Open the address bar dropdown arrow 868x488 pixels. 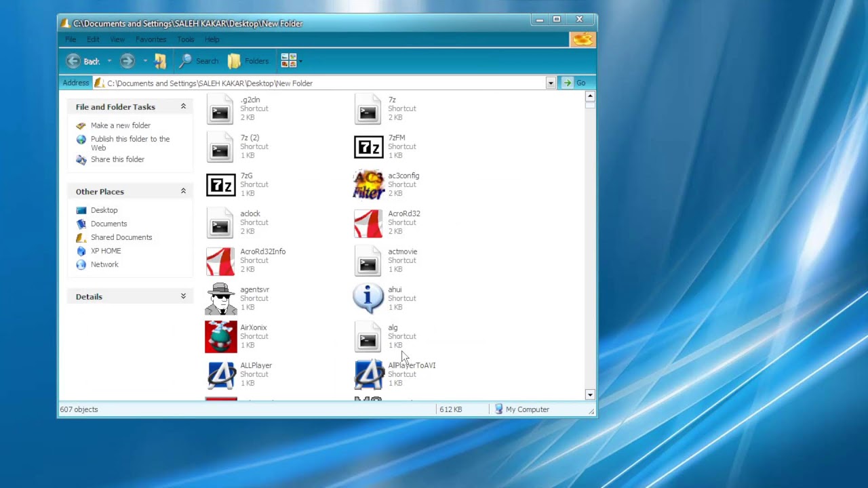pyautogui.click(x=551, y=83)
